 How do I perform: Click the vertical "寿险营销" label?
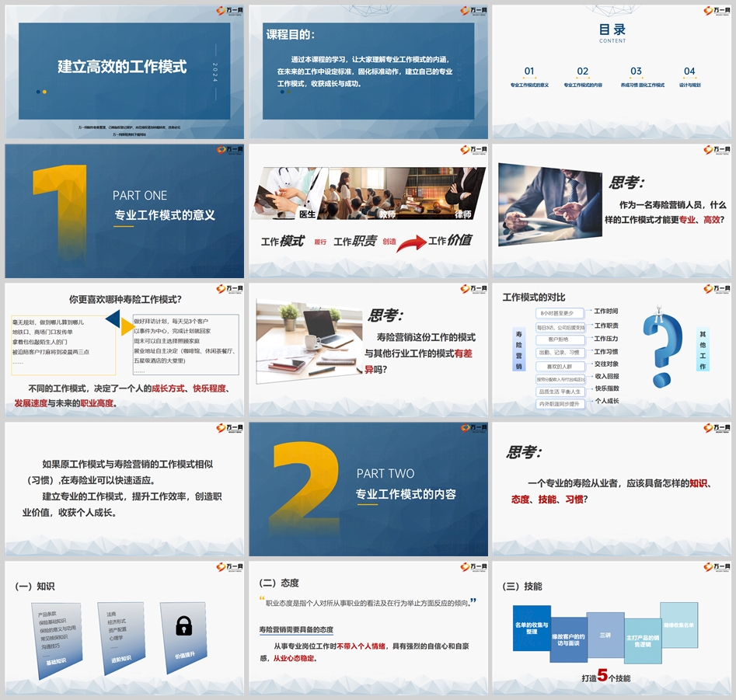coord(518,350)
